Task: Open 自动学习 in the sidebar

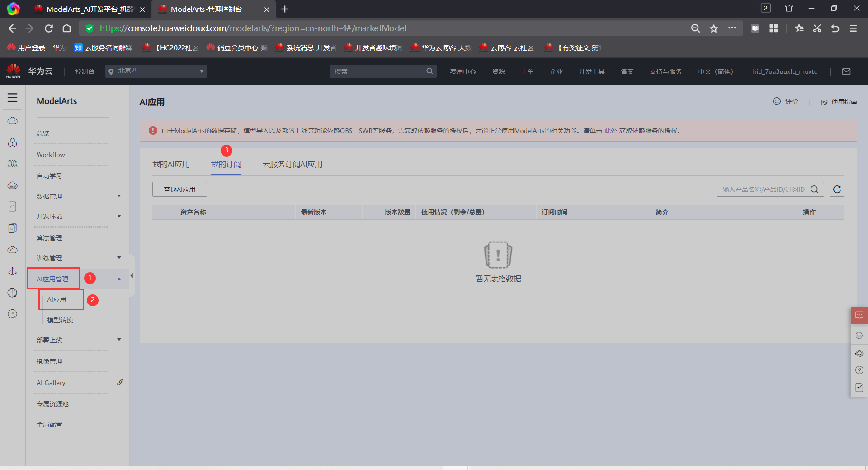Action: tap(49, 176)
